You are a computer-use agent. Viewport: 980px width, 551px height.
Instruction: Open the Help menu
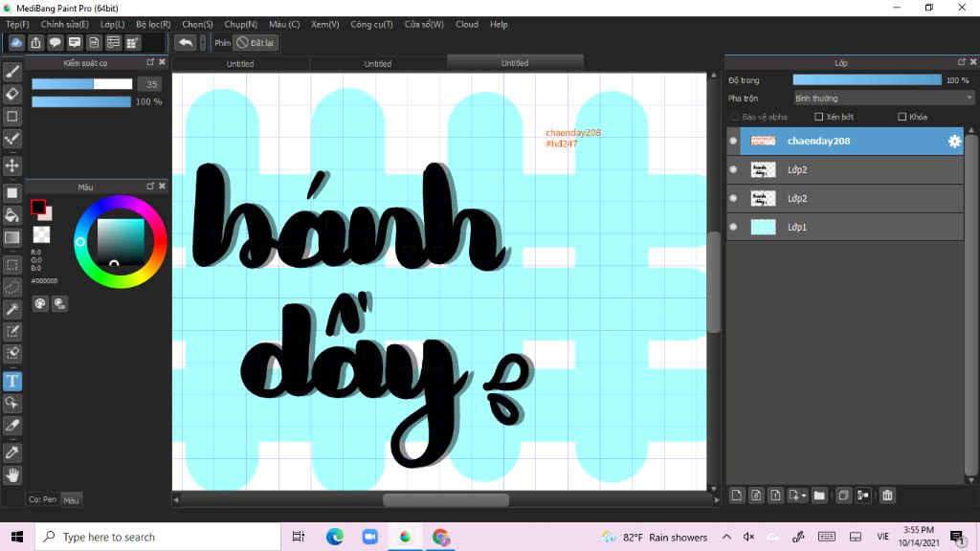point(499,24)
